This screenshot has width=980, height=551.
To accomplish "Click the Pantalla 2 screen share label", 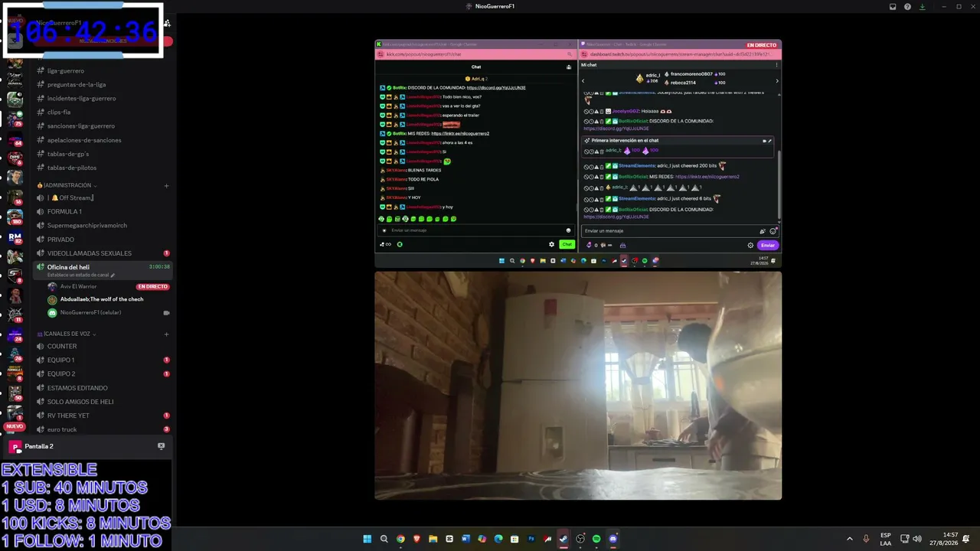I will click(39, 446).
